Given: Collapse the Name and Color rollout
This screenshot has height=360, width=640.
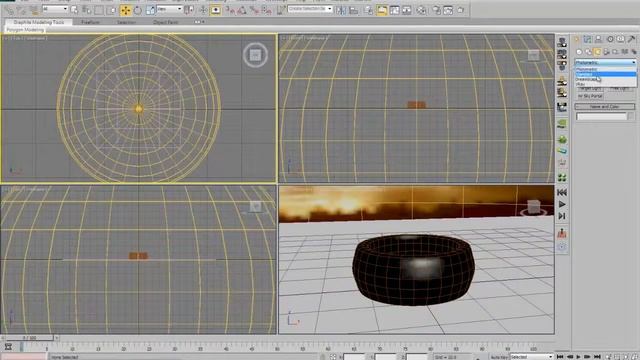Looking at the screenshot, I should point(605,107).
